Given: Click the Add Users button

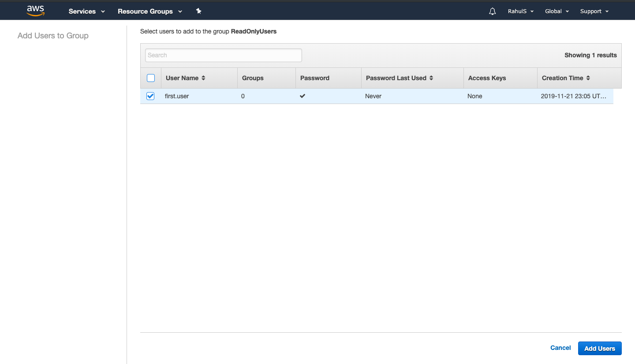Looking at the screenshot, I should (600, 348).
